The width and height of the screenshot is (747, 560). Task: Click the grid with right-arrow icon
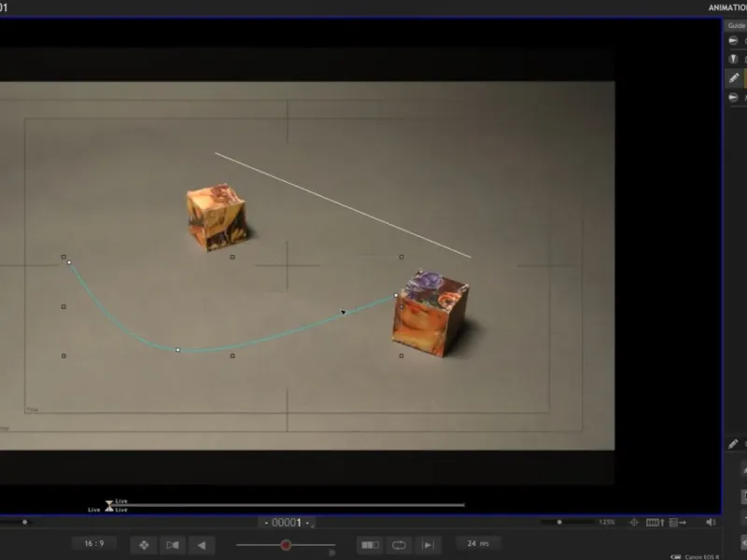coord(678,523)
